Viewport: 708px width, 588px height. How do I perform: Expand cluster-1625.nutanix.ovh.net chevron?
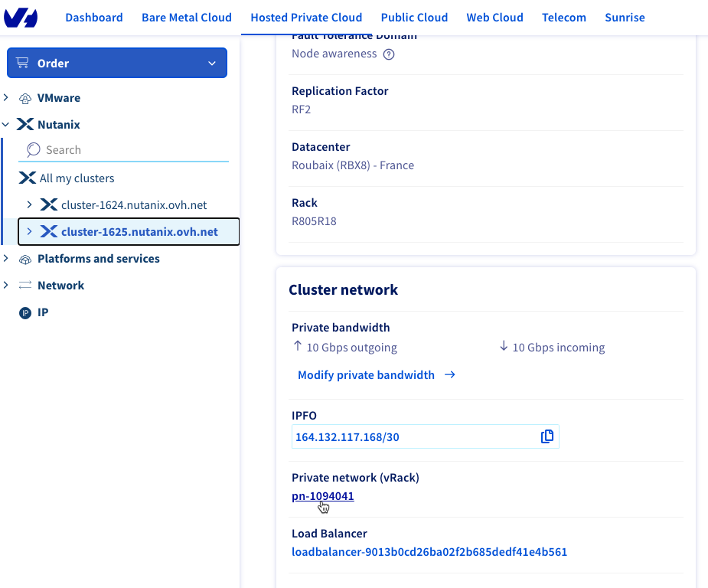[x=29, y=231]
